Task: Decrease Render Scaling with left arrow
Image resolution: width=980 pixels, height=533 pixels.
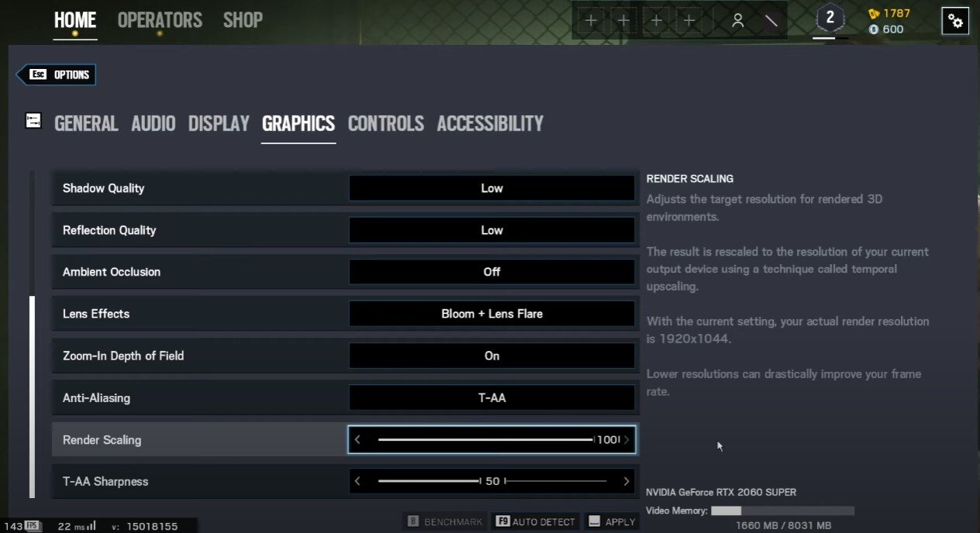Action: (x=357, y=439)
